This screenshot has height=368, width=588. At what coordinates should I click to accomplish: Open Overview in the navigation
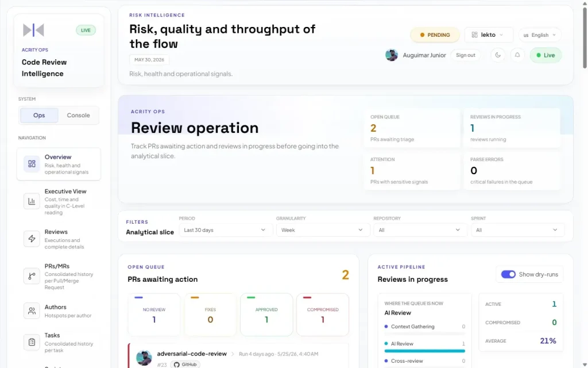tap(59, 164)
